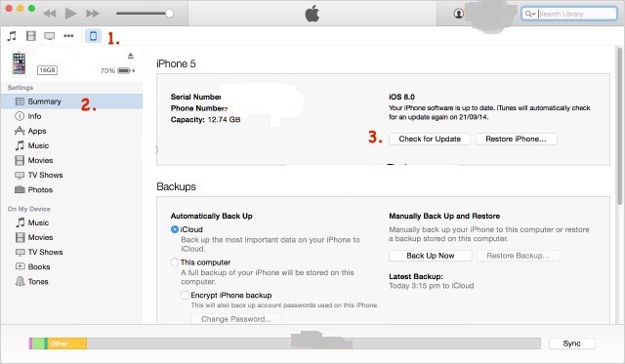Click the 16GB capacity label
The image size is (625, 364).
click(x=47, y=70)
